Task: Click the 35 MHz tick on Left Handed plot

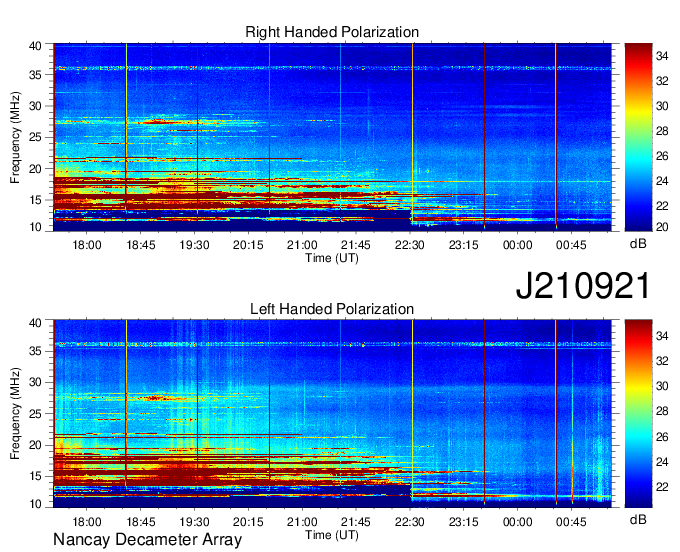Action: (35, 351)
